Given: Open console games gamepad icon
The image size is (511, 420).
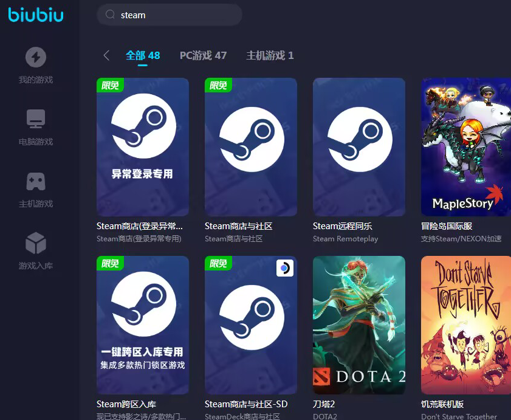Looking at the screenshot, I should [x=36, y=181].
